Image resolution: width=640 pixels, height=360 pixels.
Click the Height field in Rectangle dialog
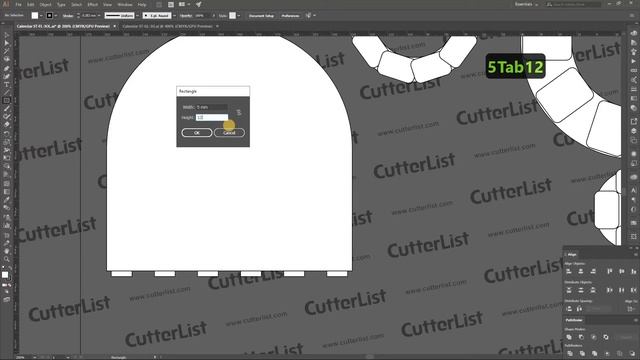point(212,117)
